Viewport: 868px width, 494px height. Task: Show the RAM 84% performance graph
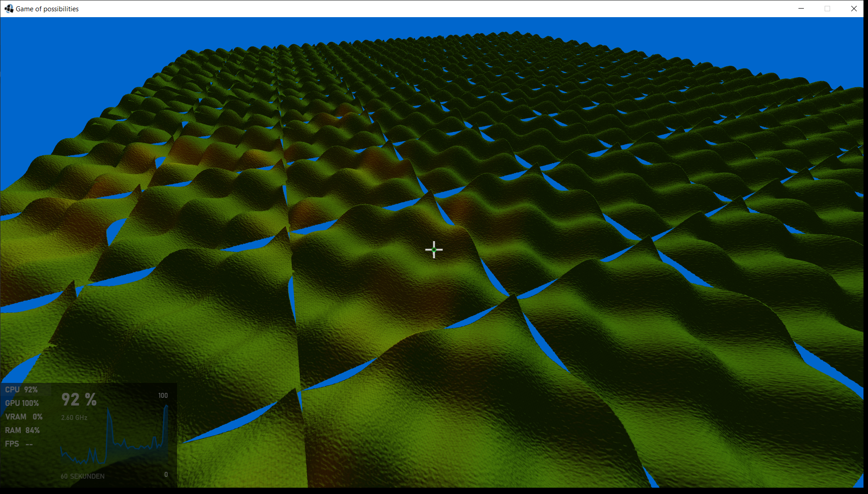coord(23,430)
